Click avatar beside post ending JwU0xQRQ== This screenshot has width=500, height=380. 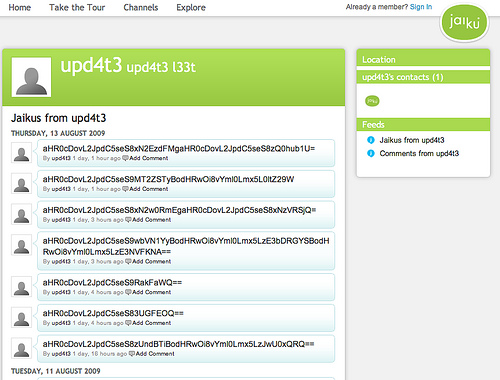(x=22, y=348)
